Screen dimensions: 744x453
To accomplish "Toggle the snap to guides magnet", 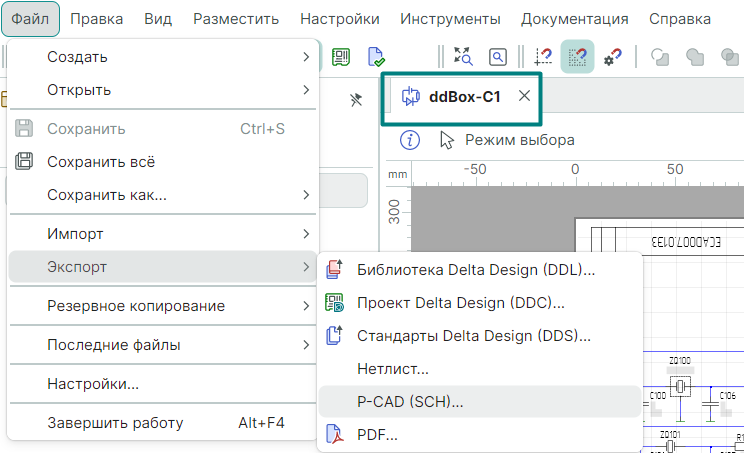I will click(x=544, y=58).
